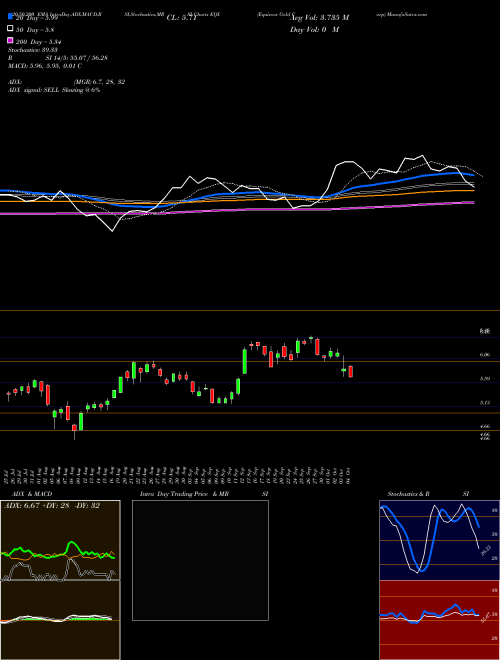Click the RSI 14/5 values line

point(58,58)
